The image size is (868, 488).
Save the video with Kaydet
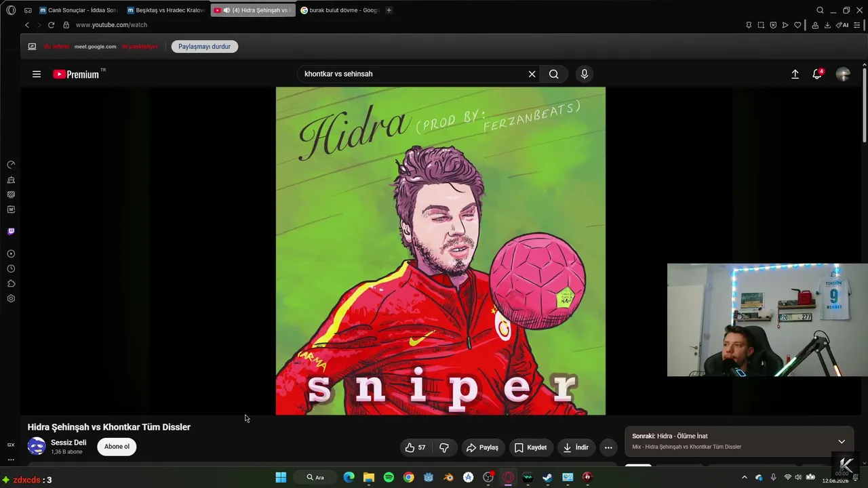tap(531, 447)
